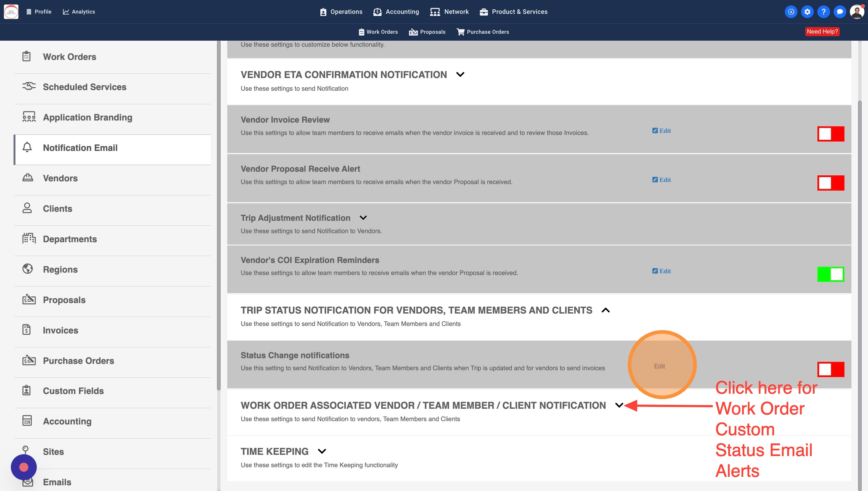This screenshot has height=491, width=868.
Task: Click the red Need Help? button
Action: click(x=822, y=32)
